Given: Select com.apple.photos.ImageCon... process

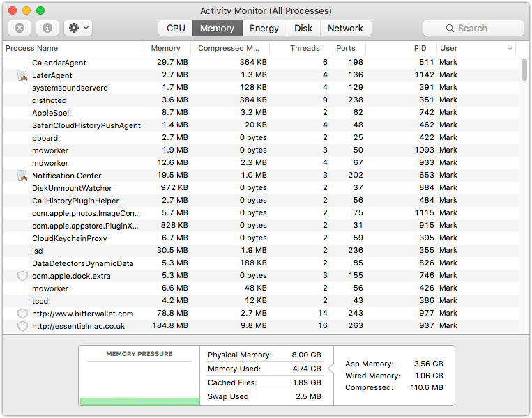Looking at the screenshot, I should click(261, 213).
